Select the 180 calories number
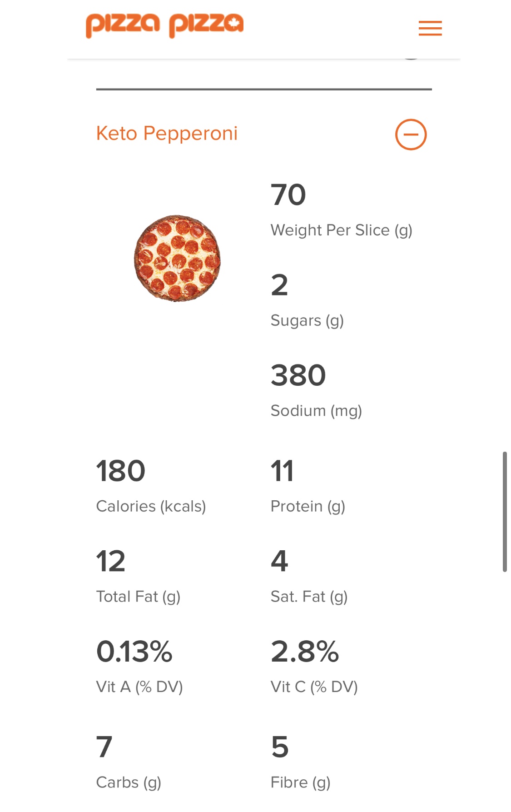This screenshot has height=812, width=511. tap(120, 471)
